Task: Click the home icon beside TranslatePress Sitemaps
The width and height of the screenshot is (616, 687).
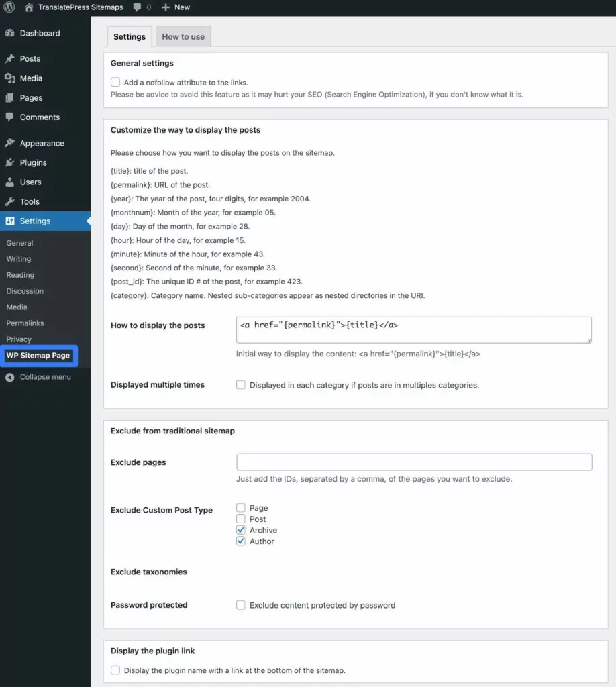Action: [x=29, y=7]
